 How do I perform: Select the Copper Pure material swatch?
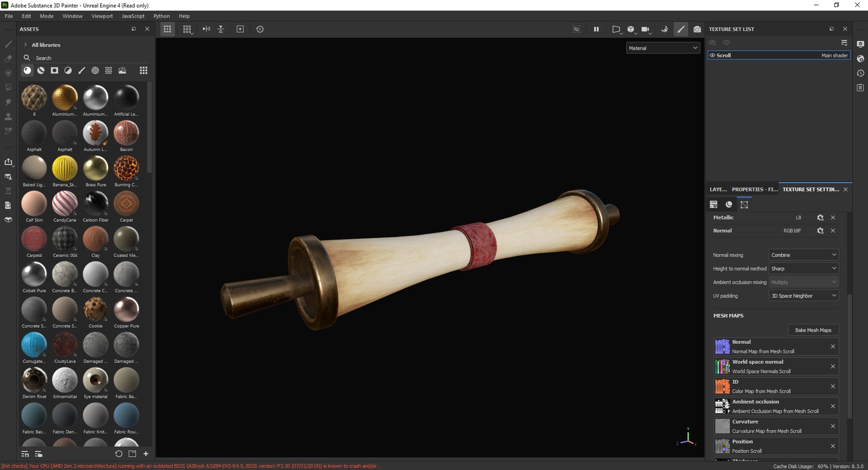coord(127,309)
